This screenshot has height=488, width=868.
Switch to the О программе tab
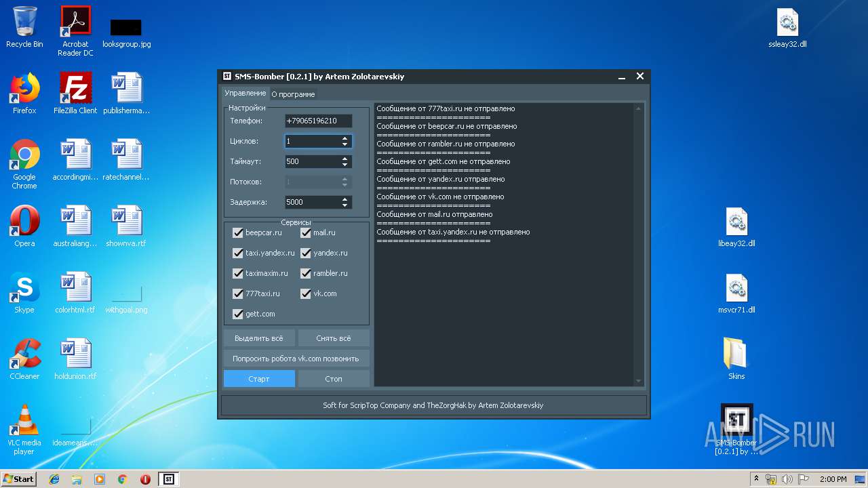293,94
